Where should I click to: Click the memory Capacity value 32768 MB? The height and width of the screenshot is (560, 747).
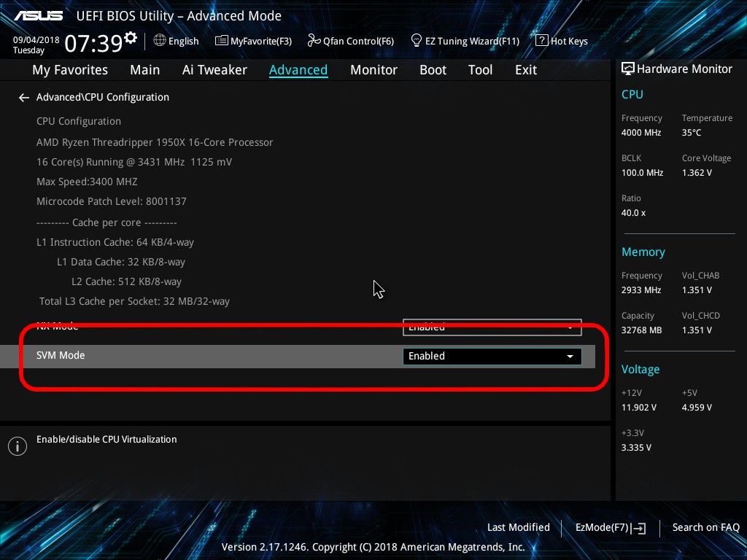[641, 330]
